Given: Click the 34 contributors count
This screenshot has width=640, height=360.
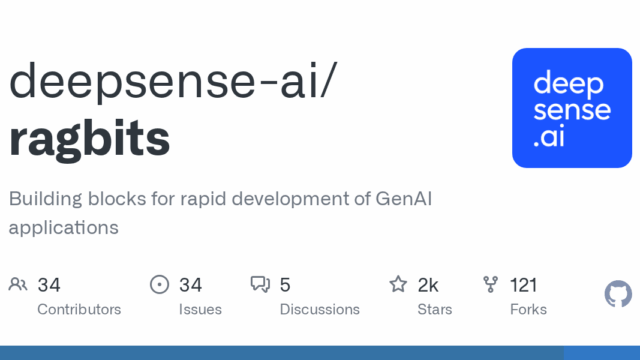Looking at the screenshot, I should (49, 285).
